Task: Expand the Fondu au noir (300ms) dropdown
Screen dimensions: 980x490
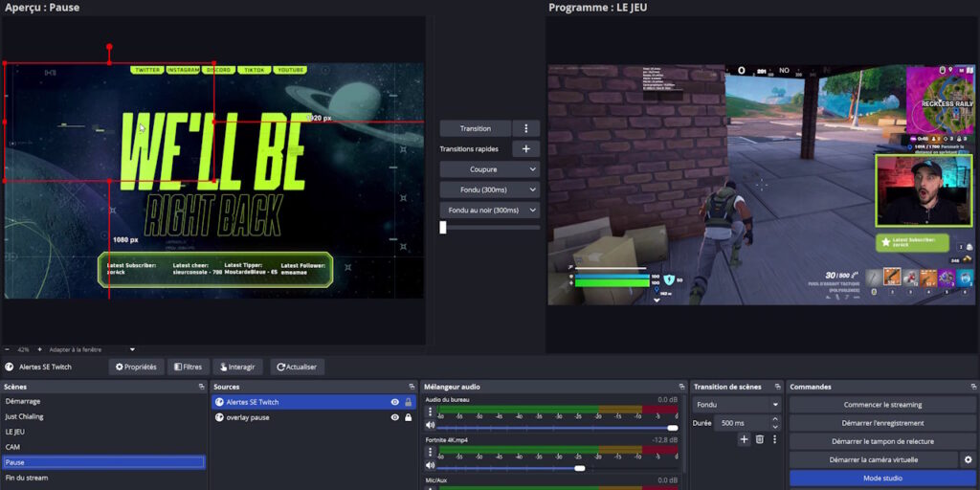Action: [532, 210]
